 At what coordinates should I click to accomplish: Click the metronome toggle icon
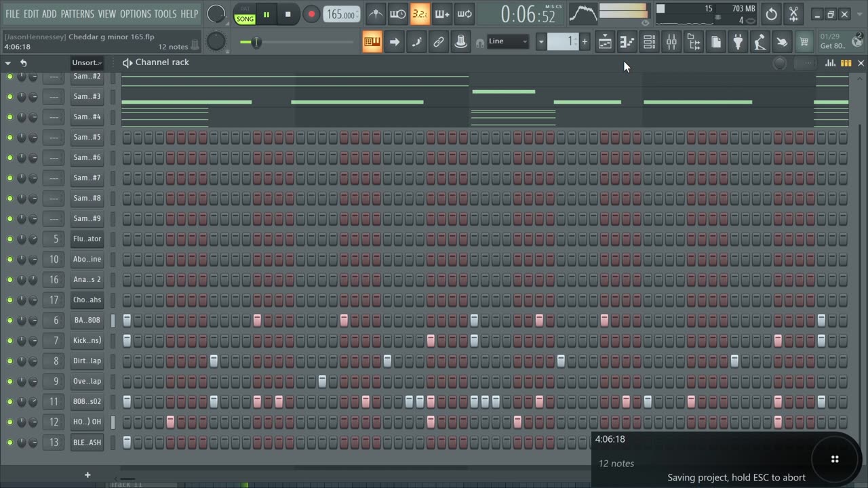click(x=375, y=14)
